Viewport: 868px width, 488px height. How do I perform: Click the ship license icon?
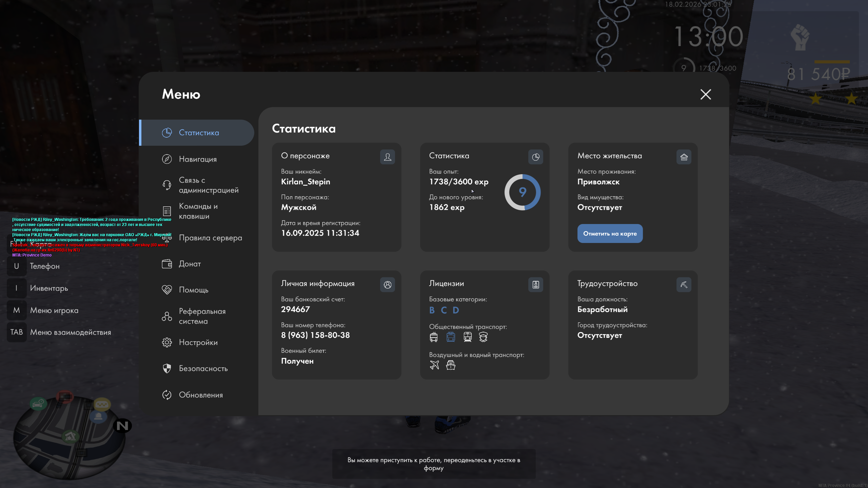point(451,365)
